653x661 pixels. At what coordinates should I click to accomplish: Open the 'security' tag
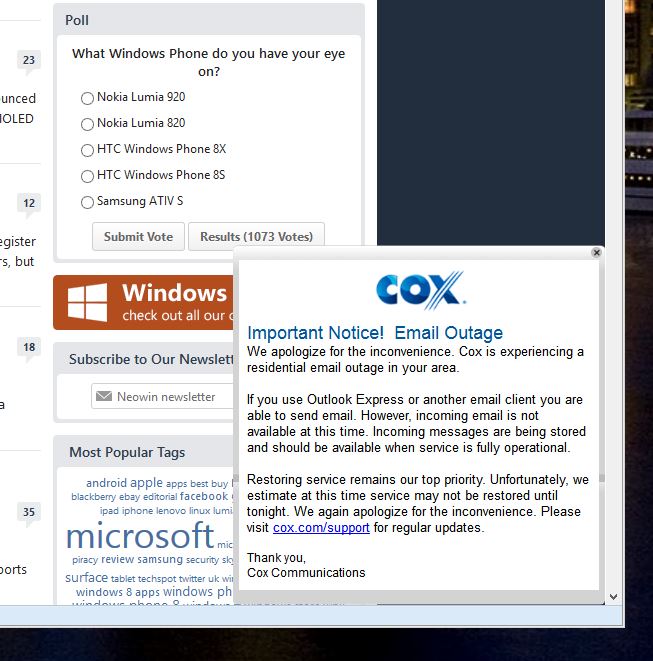pyautogui.click(x=202, y=560)
